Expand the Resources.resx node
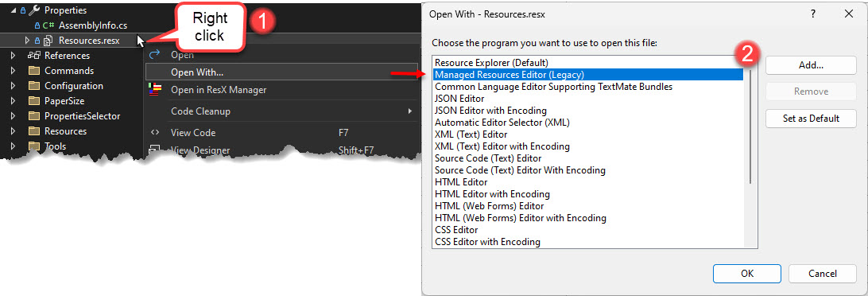This screenshot has height=296, width=868. pos(28,40)
